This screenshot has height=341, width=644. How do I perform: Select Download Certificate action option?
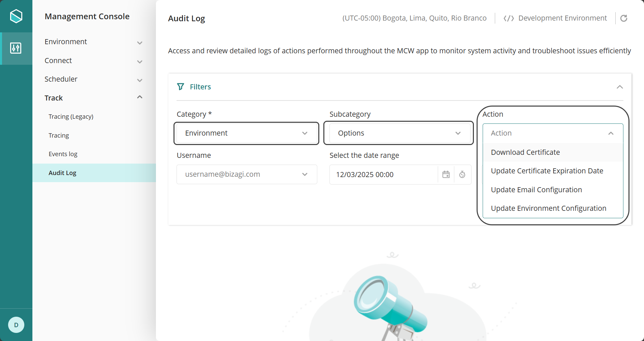click(525, 152)
